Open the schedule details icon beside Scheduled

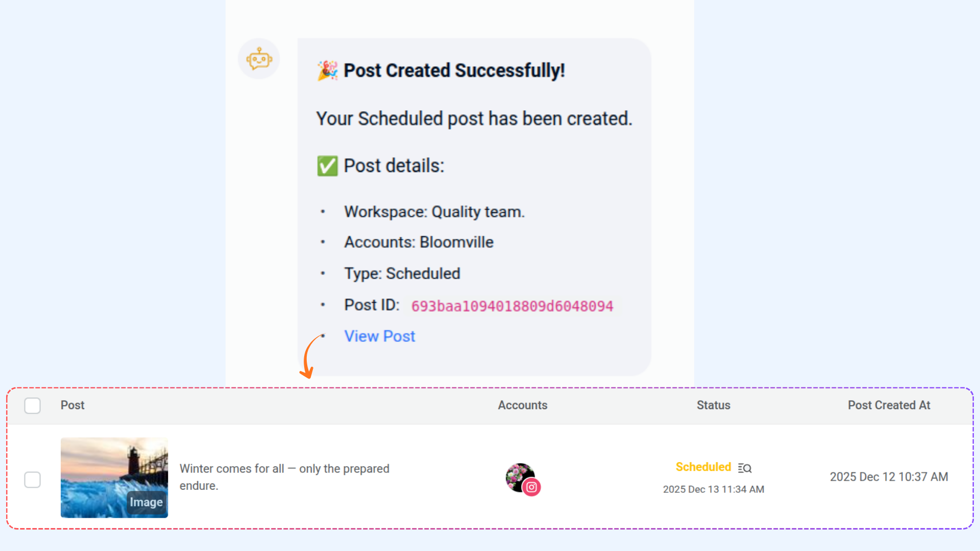pos(745,468)
